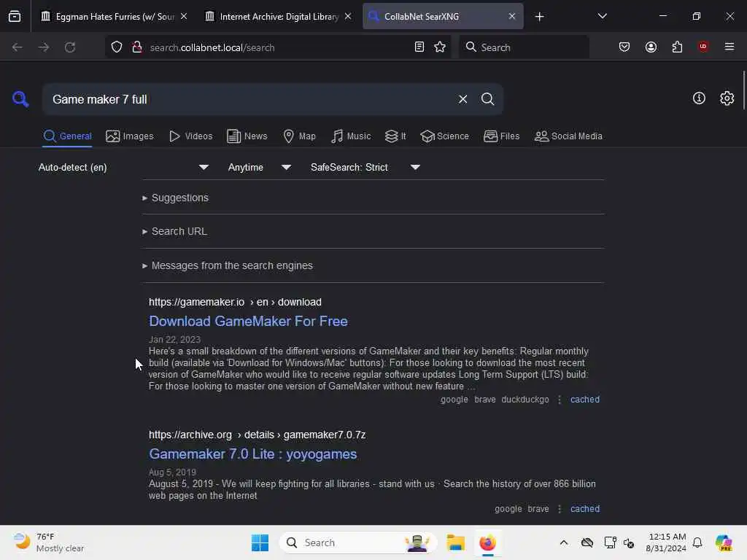This screenshot has height=560, width=747.
Task: Select the Images search category
Action: click(130, 136)
